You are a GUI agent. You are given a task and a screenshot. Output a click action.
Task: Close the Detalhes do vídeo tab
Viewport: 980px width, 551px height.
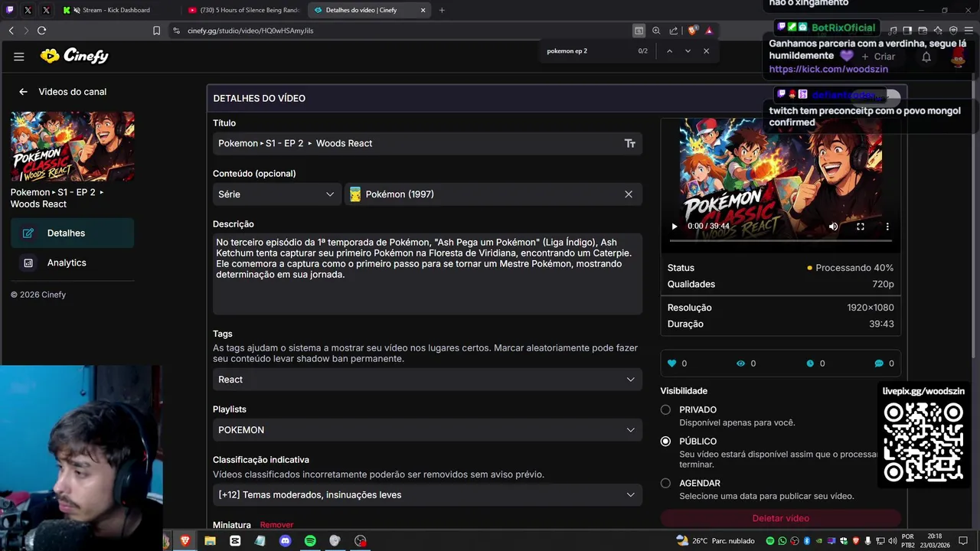pyautogui.click(x=423, y=10)
